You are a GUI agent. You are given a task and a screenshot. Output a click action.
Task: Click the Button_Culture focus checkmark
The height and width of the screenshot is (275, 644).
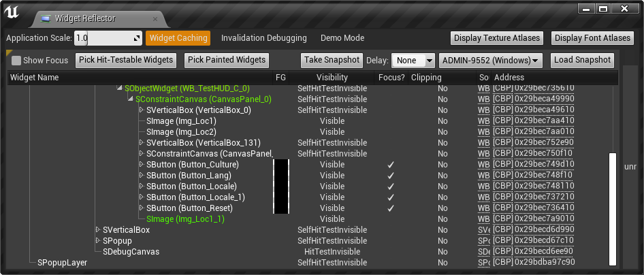coord(391,165)
